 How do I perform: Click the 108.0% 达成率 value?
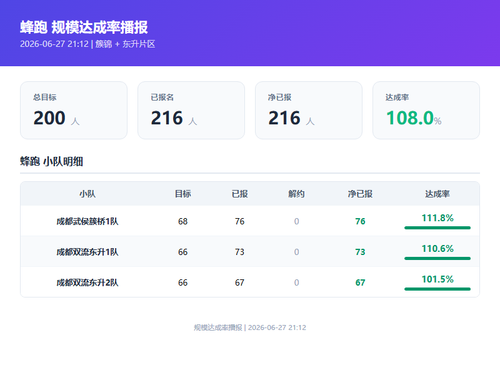[x=413, y=118]
